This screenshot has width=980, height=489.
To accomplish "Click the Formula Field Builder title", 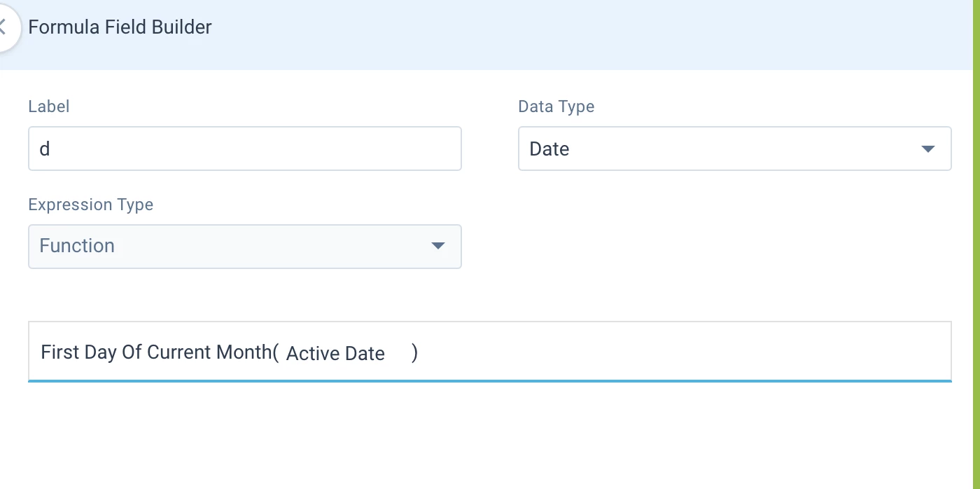I will click(120, 27).
